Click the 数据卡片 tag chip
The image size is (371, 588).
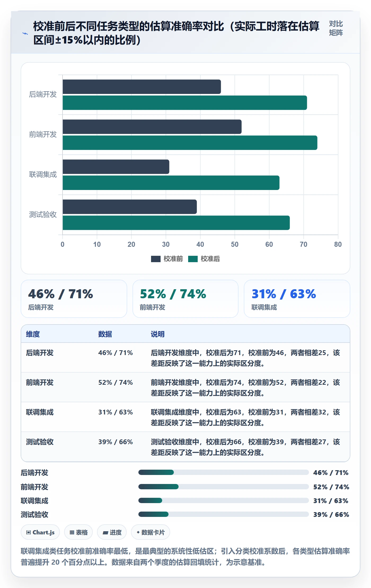[151, 532]
